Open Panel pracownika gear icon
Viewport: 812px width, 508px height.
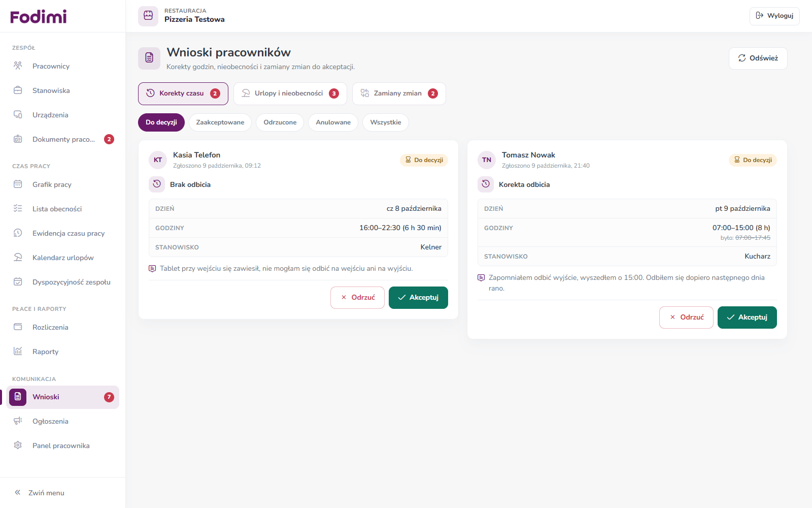click(18, 446)
